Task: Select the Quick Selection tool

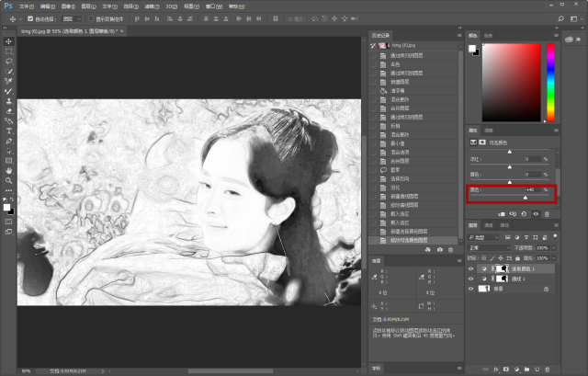Action: point(8,72)
